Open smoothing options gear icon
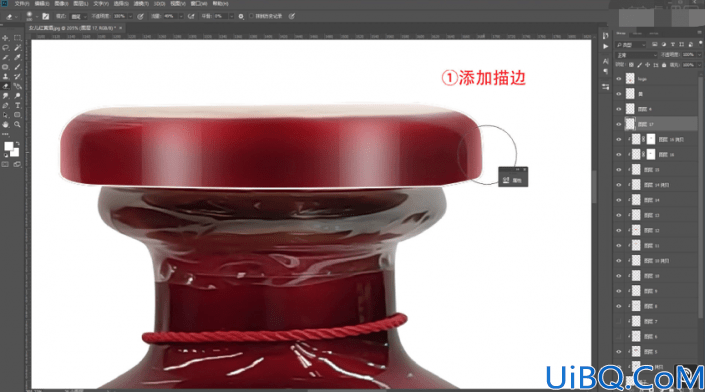This screenshot has height=392, width=705. [x=241, y=16]
